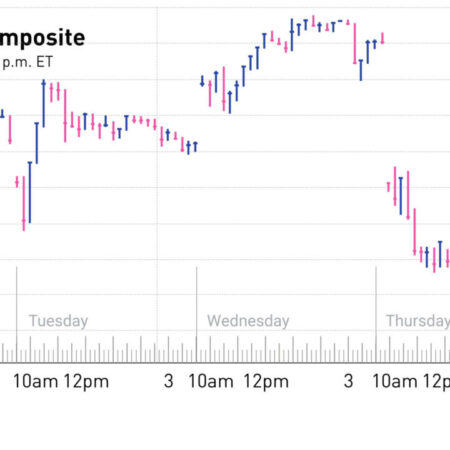Click the Wednesday day label
Viewport: 450px width, 450px height.
point(248,321)
